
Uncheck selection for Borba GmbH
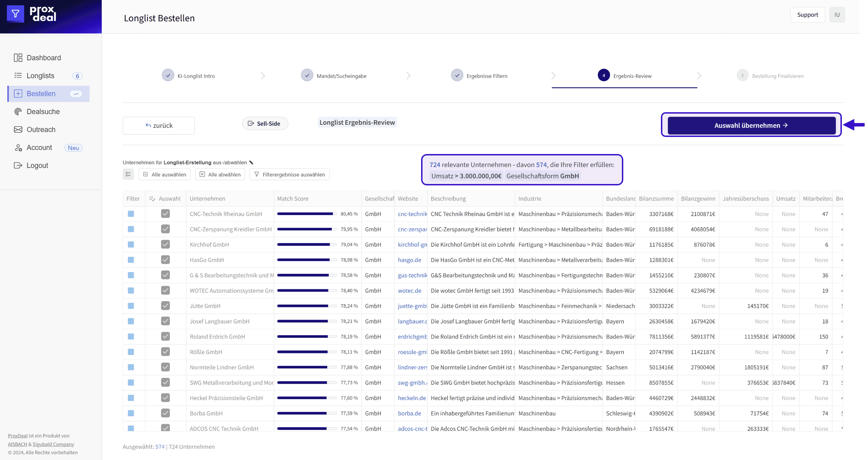166,413
